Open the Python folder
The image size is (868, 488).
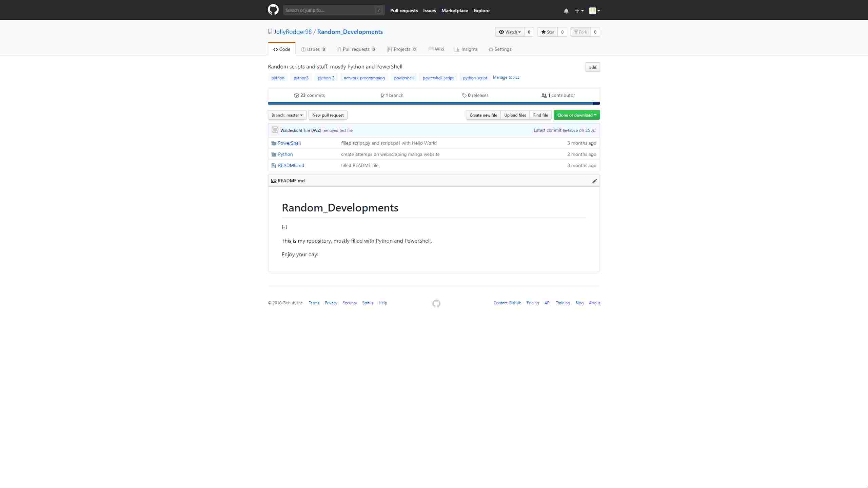click(285, 154)
